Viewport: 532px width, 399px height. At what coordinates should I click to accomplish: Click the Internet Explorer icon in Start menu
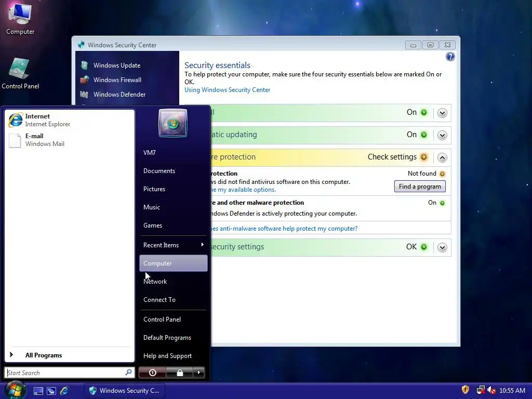16,120
